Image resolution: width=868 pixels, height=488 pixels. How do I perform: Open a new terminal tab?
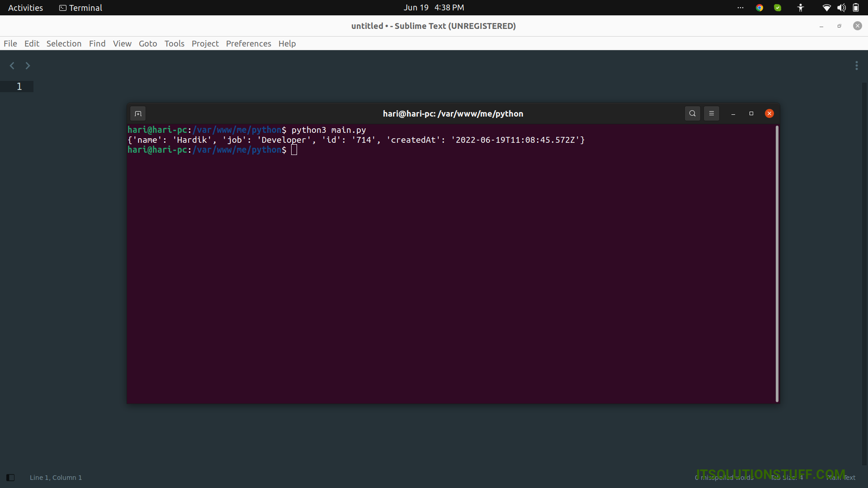point(138,113)
